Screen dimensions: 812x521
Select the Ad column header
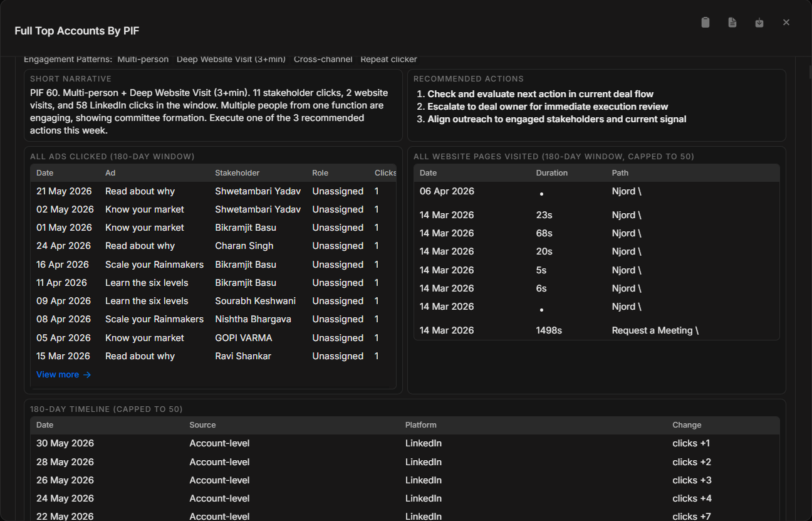[110, 173]
